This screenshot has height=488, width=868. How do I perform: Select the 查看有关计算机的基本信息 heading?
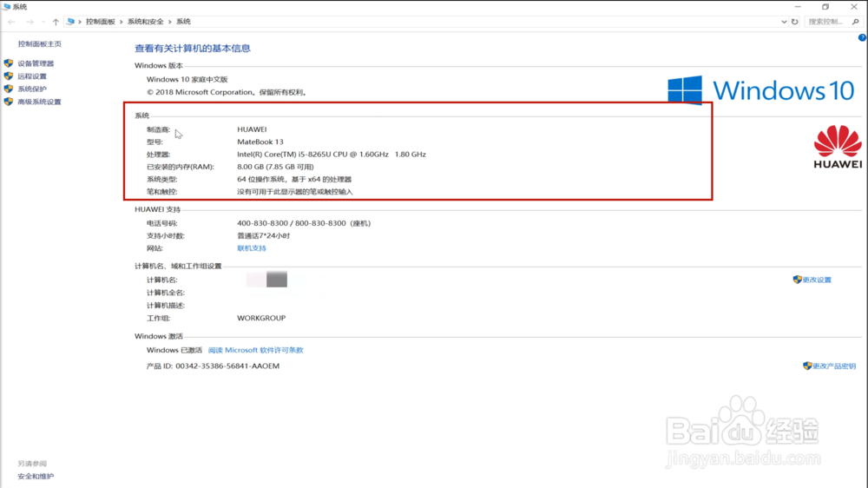click(193, 48)
